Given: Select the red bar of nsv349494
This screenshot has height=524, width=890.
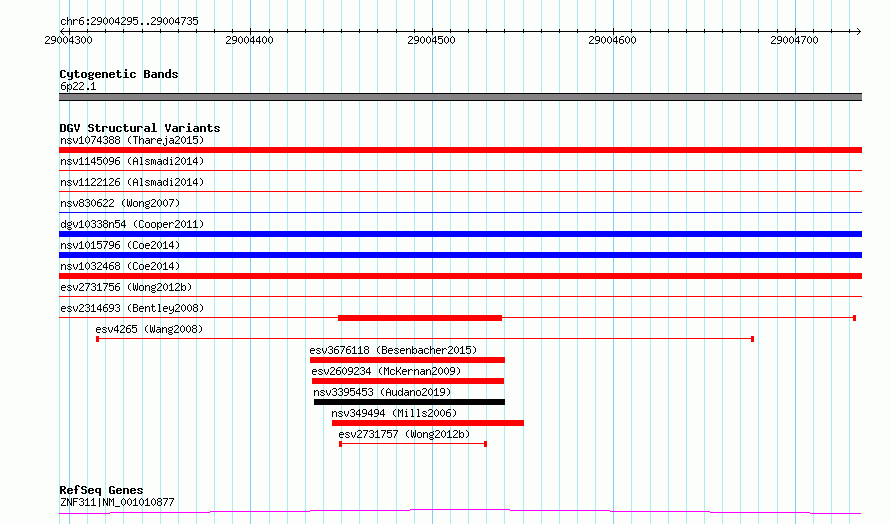Looking at the screenshot, I should 427,423.
